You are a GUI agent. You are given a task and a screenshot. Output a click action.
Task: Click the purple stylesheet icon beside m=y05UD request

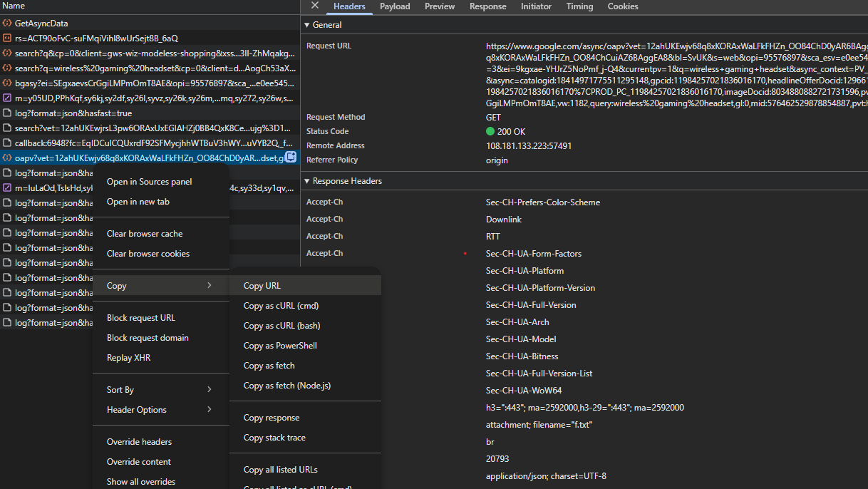7,98
